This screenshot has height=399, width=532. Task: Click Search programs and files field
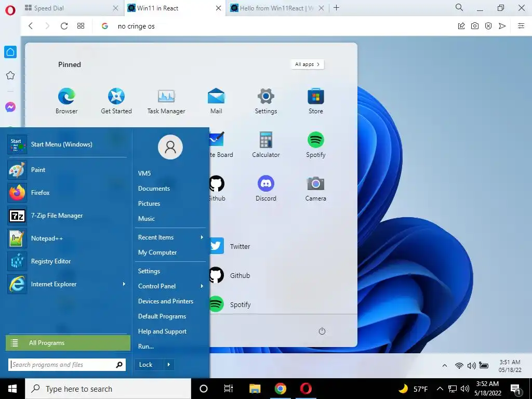point(67,365)
